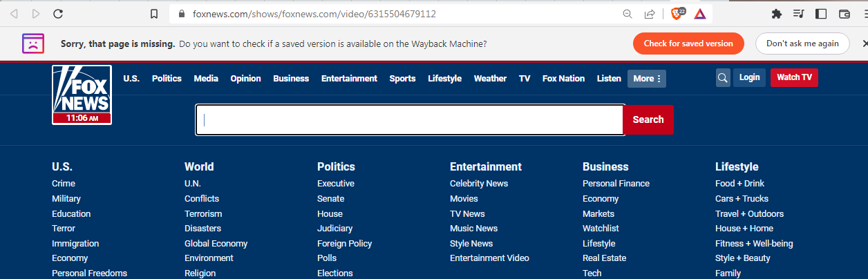This screenshot has height=279, width=868.
Task: Click the Fox News logo
Action: pos(82,95)
